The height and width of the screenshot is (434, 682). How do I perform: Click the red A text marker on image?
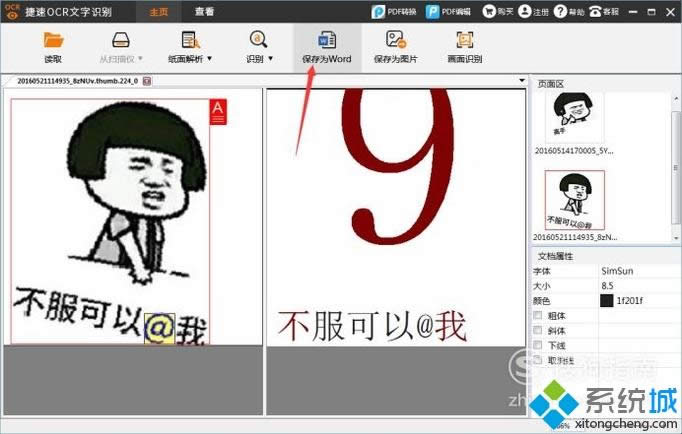point(219,112)
